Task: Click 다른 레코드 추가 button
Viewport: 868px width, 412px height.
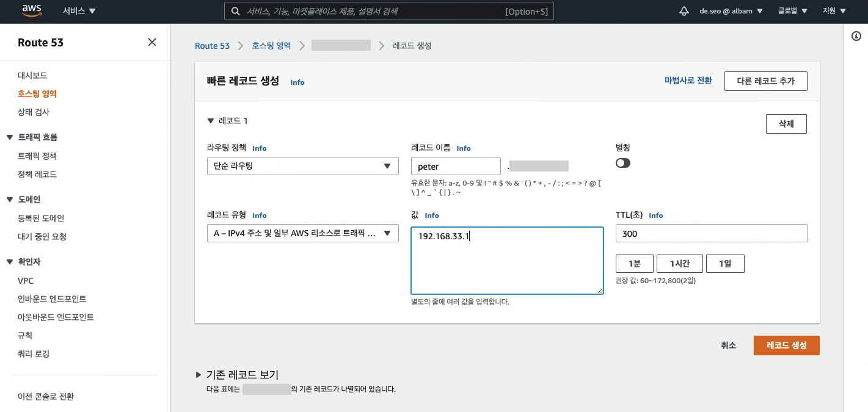Action: click(766, 81)
